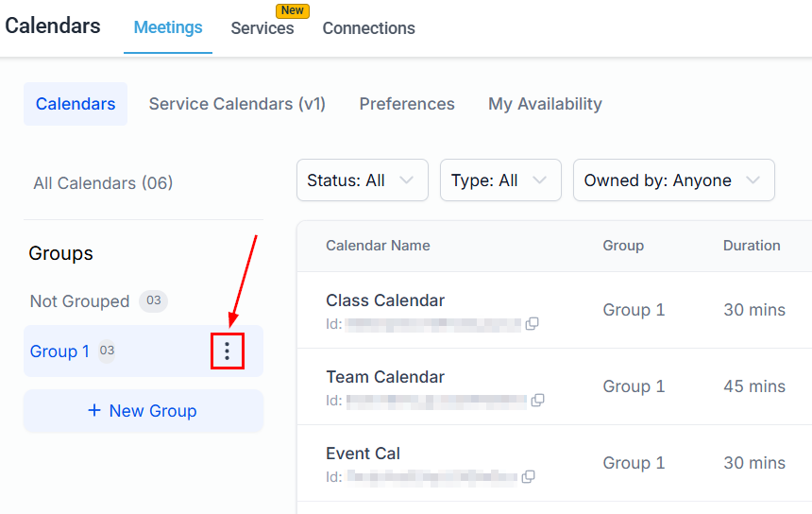Image resolution: width=812 pixels, height=514 pixels.
Task: Open the Team Calendar entry
Action: point(385,377)
